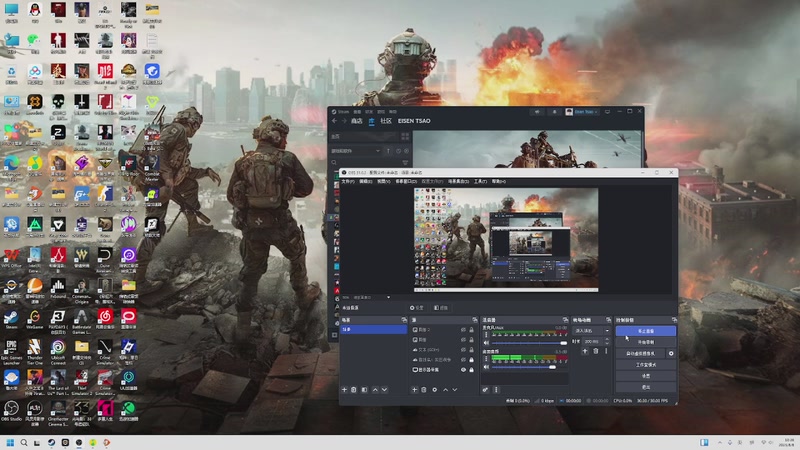Toggle visibility of the second Image source
The width and height of the screenshot is (800, 450).
pyautogui.click(x=463, y=340)
